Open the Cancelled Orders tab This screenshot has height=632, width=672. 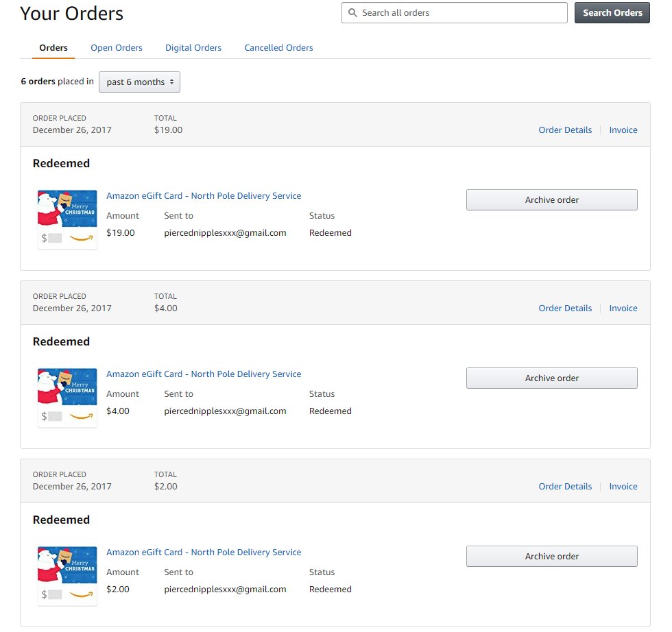pyautogui.click(x=278, y=47)
